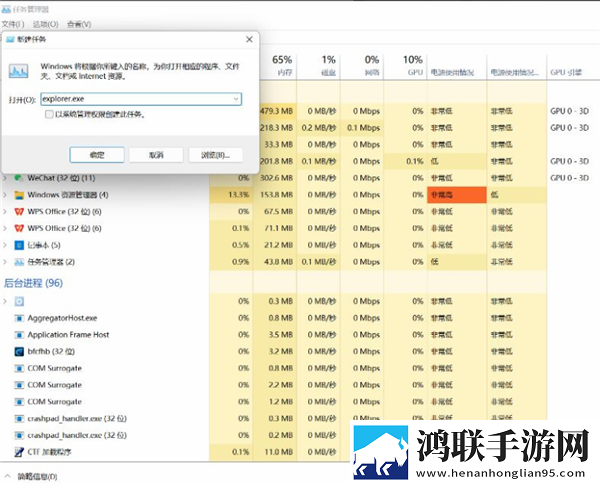Click the 记事本 (5) notepad icon

coord(19,245)
